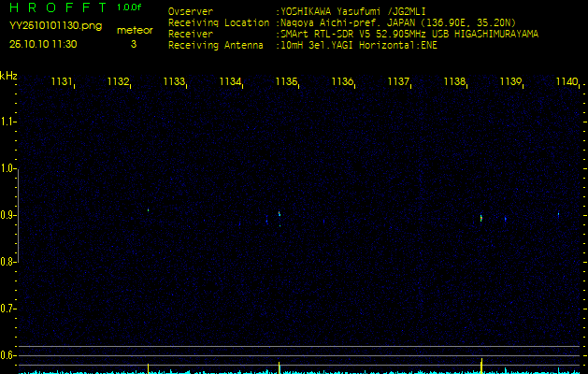Click the 1139 time tick label
The width and height of the screenshot is (588, 374).
510,81
